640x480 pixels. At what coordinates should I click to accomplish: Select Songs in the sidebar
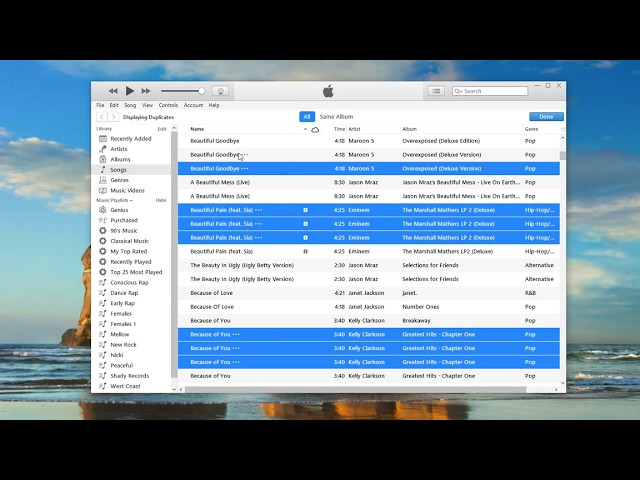pyautogui.click(x=118, y=170)
